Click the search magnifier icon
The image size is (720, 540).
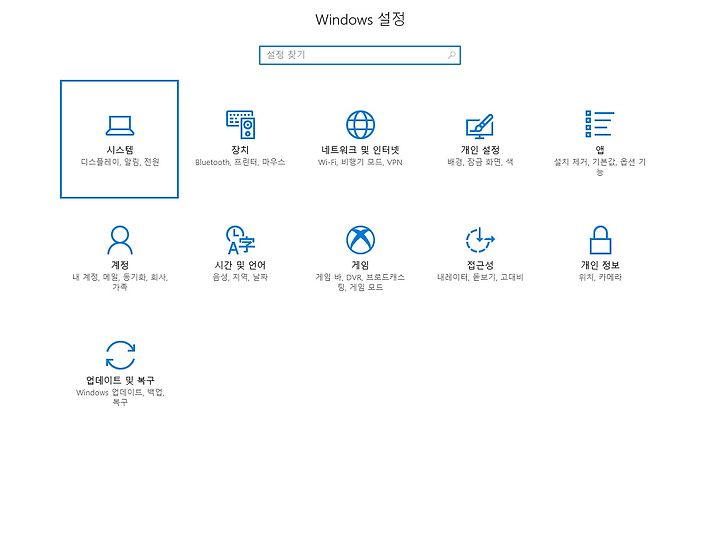coord(452,55)
